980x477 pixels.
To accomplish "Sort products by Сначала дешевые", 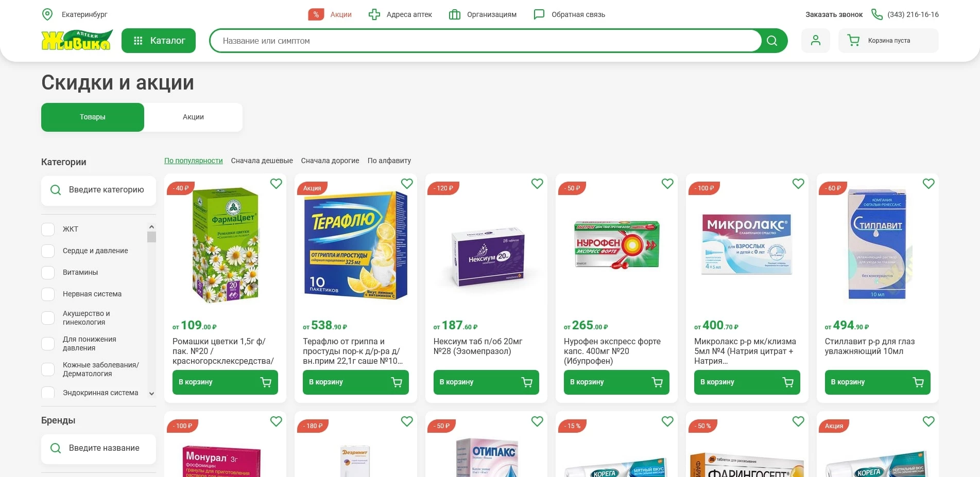I will [x=262, y=161].
